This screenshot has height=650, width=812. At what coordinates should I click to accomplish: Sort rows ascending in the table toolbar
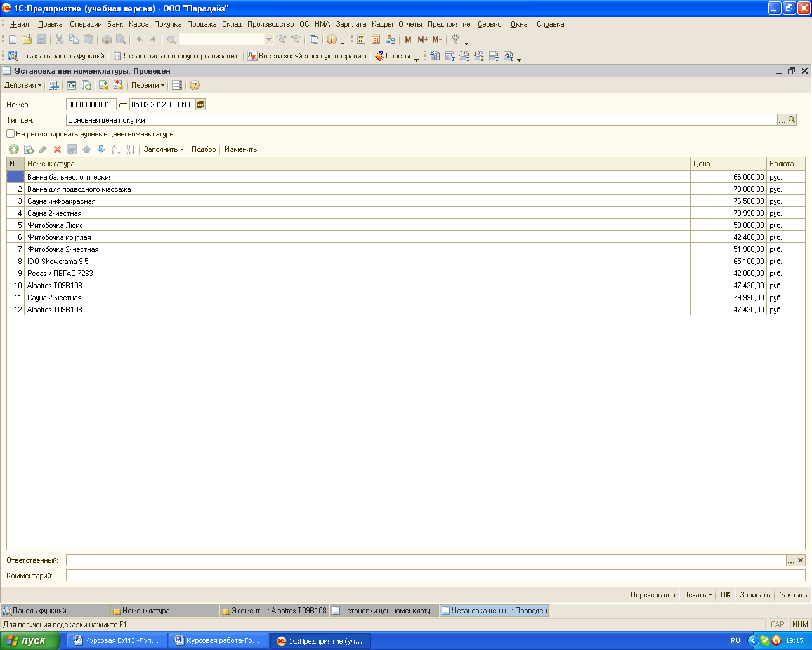pos(115,149)
